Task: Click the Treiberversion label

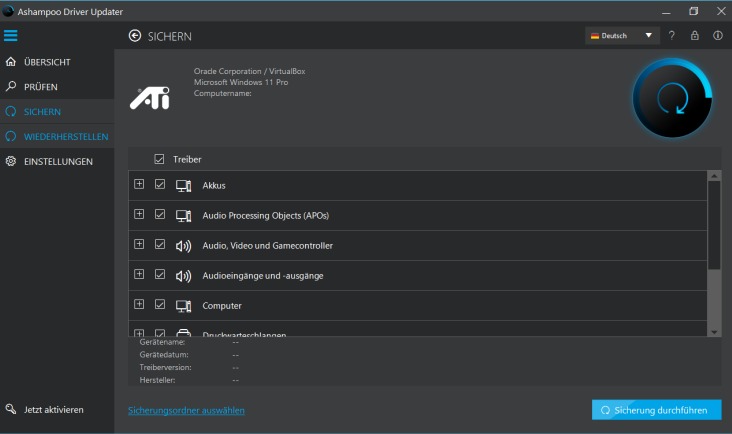Action: pos(165,367)
